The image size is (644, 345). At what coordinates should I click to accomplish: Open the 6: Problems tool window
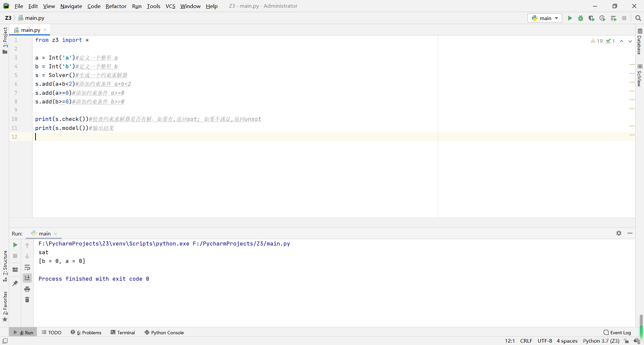click(x=86, y=332)
